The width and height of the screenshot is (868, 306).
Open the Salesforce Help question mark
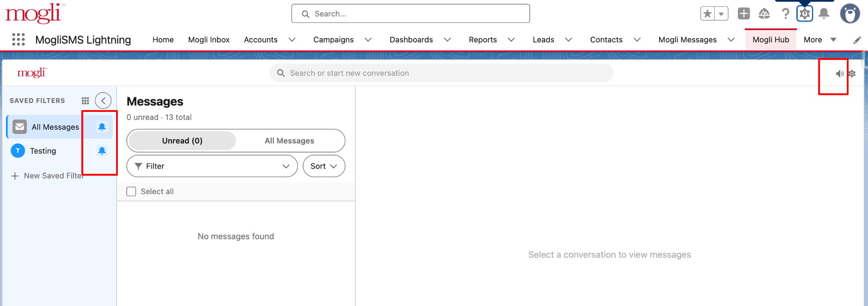click(x=785, y=14)
